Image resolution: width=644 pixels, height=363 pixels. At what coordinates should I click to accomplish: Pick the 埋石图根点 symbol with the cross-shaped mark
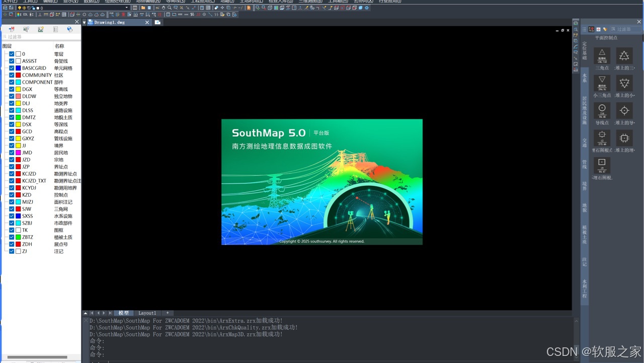(x=602, y=138)
